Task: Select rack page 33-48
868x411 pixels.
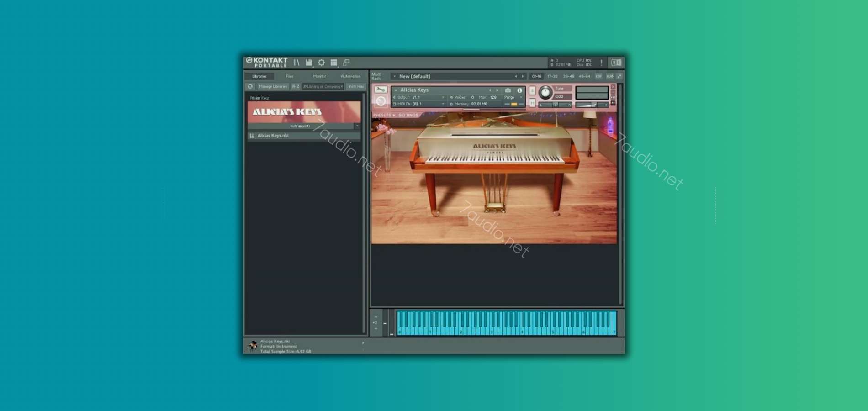Action: tap(568, 76)
